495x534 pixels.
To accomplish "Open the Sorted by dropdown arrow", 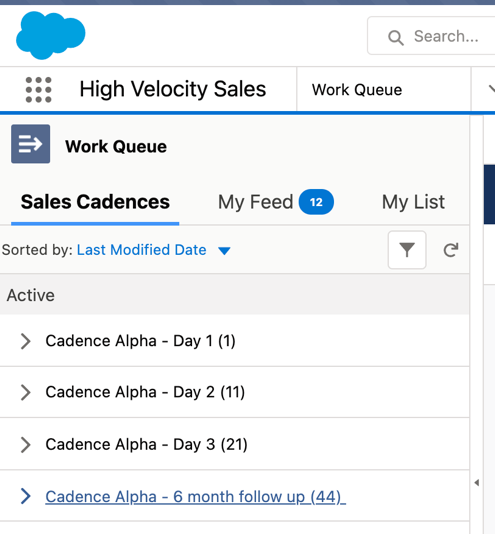I will 224,251.
